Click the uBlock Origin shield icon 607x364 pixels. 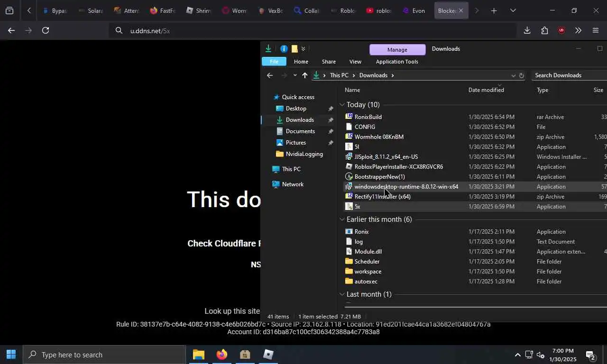tap(561, 30)
